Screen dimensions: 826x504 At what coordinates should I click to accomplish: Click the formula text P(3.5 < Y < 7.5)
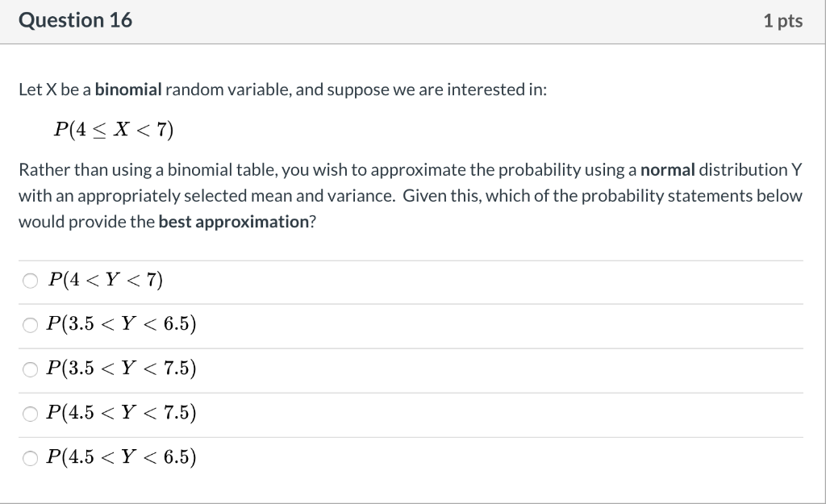click(x=121, y=369)
